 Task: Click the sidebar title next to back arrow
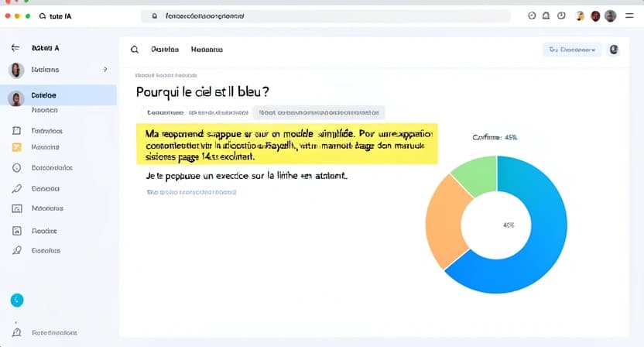point(45,48)
